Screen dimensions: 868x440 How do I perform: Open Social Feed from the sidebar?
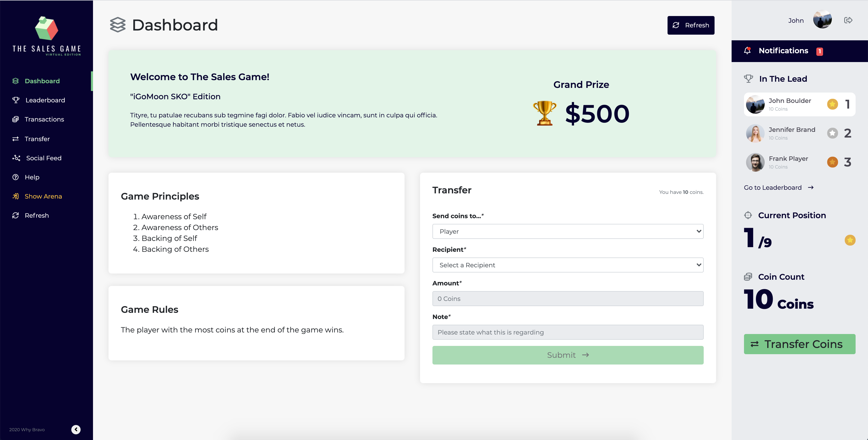(44, 158)
